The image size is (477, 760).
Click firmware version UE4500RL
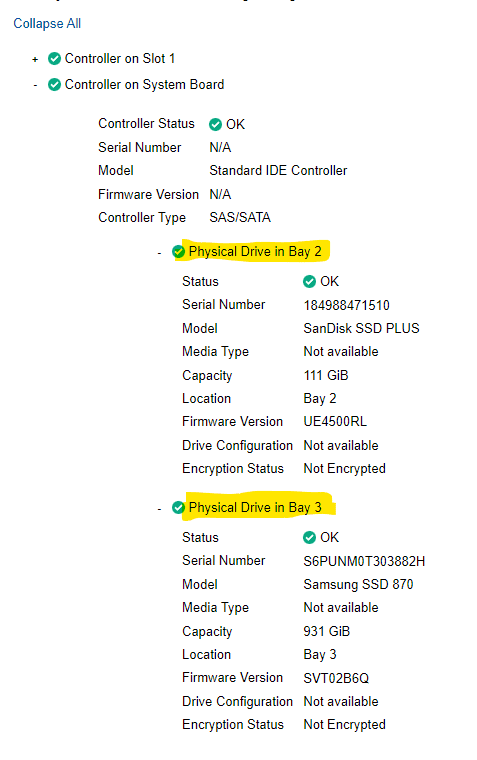[335, 422]
